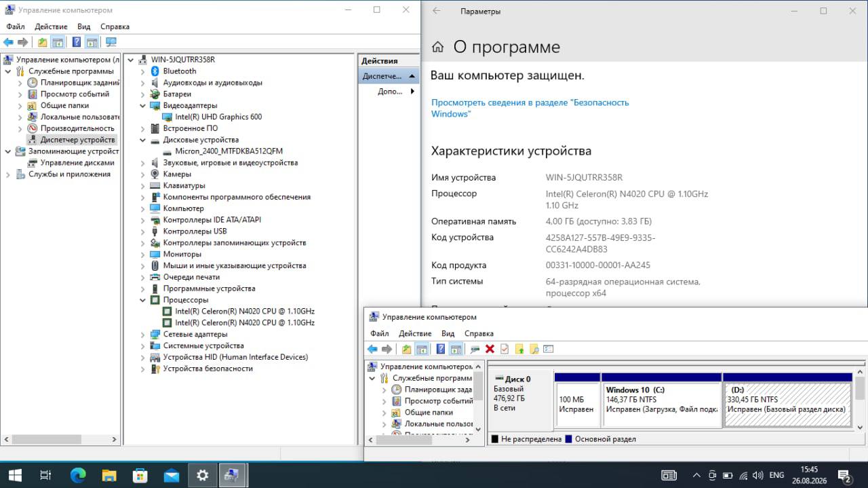
Task: Open Действие menu in top-left window
Action: (51, 26)
